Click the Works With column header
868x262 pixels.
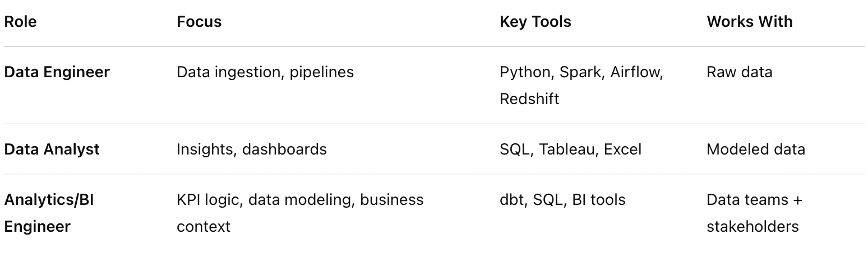point(750,22)
